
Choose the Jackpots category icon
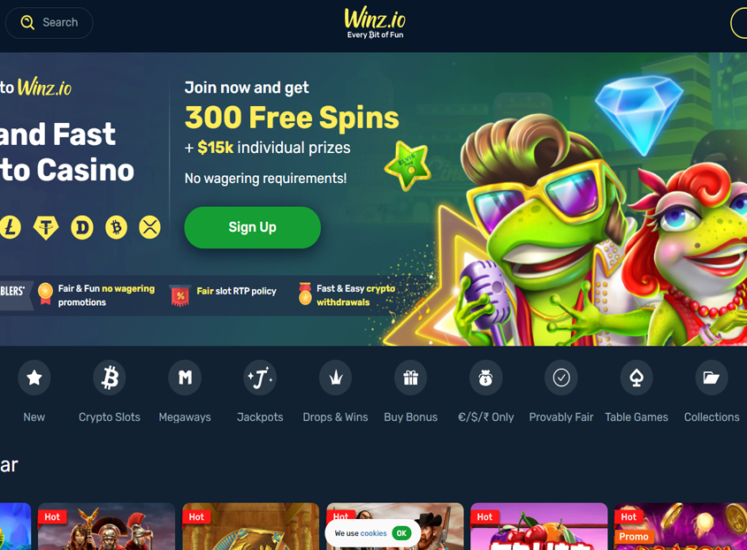coord(260,378)
